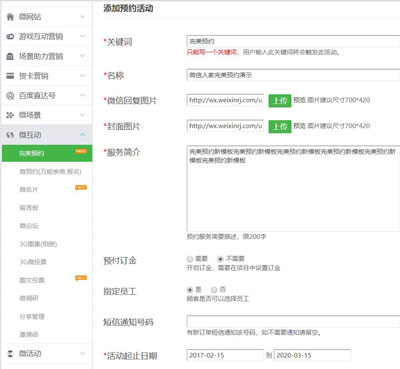This screenshot has height=369, width=400.
Task: Click 上传 button for 微信回复图片
Action: click(x=280, y=100)
